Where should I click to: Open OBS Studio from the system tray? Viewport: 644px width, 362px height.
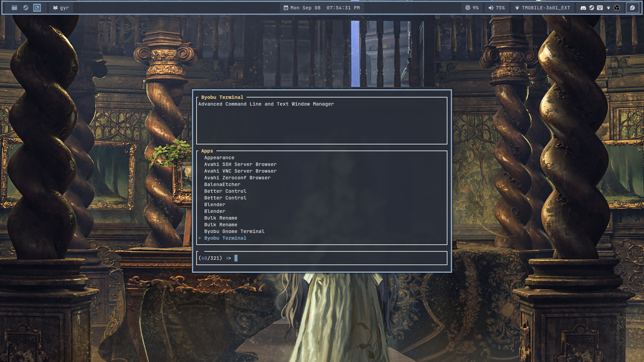click(617, 8)
